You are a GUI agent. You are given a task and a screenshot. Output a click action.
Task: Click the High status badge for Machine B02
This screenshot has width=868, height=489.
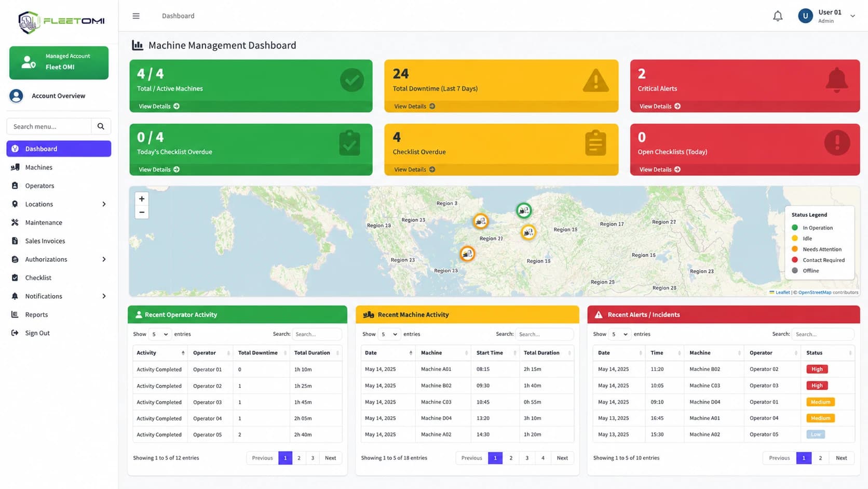(x=817, y=369)
